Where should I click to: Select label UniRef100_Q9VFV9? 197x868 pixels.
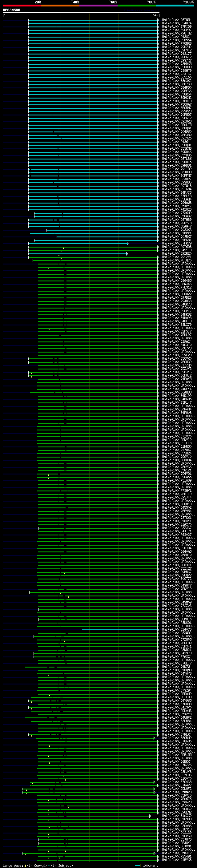click(177, 355)
